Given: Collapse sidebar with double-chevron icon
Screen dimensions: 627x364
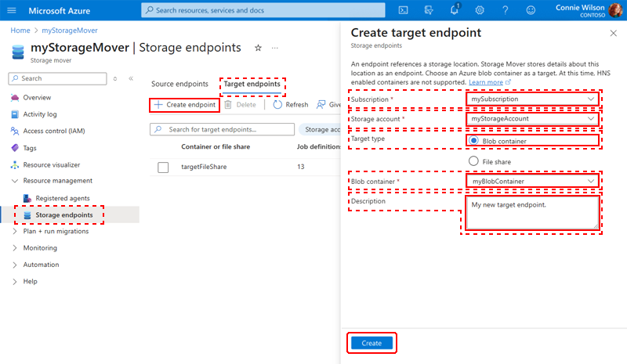Looking at the screenshot, I should point(131,79).
